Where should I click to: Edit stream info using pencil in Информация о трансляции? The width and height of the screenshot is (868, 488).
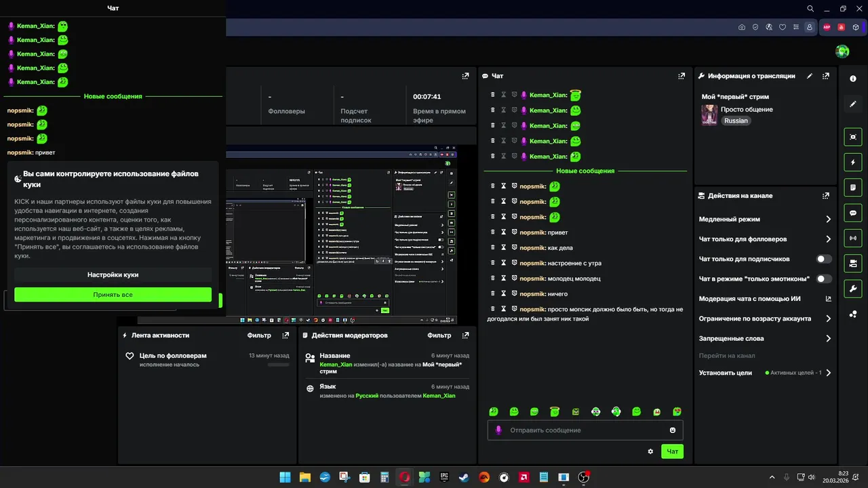coord(810,76)
